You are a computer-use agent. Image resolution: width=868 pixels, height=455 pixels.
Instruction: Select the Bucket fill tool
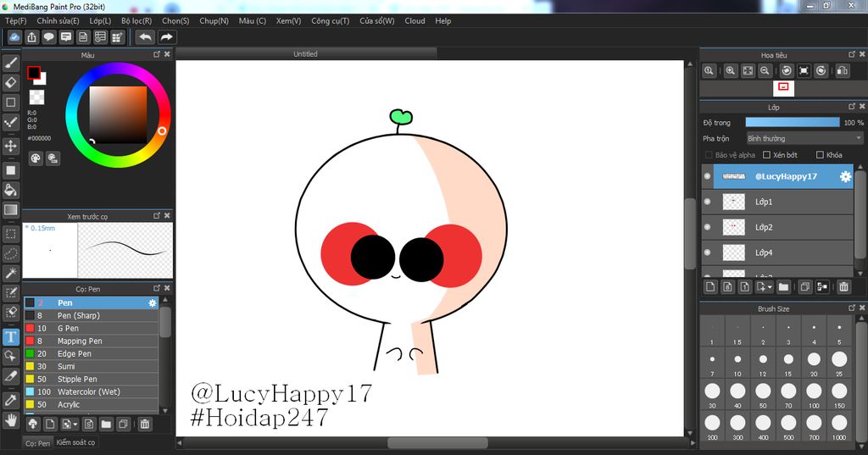(x=10, y=190)
